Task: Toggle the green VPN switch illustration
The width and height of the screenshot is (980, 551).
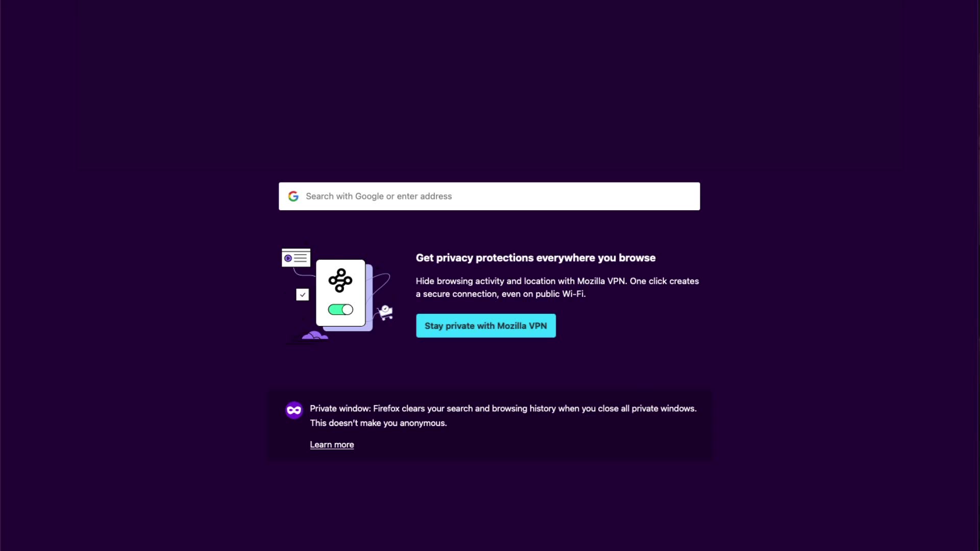Action: pos(340,310)
